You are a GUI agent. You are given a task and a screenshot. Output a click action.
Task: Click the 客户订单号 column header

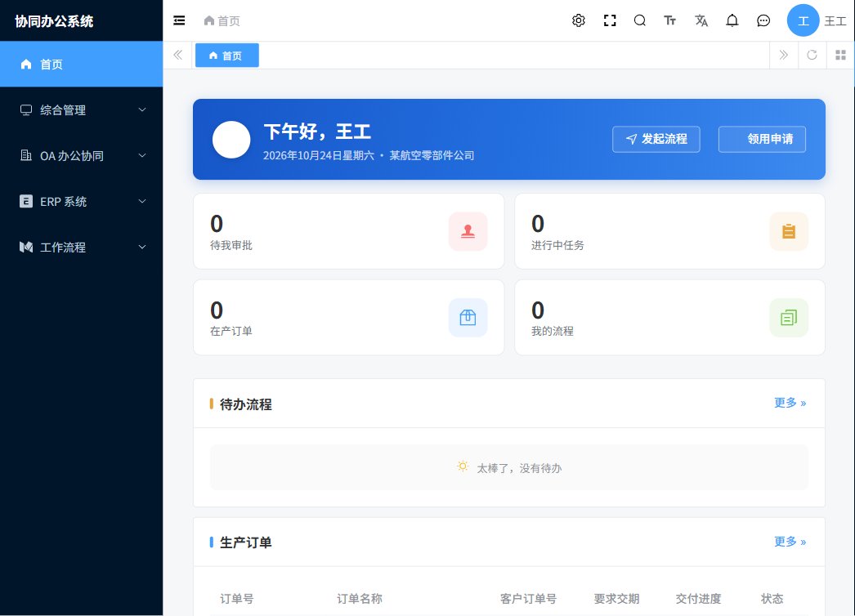pos(528,599)
